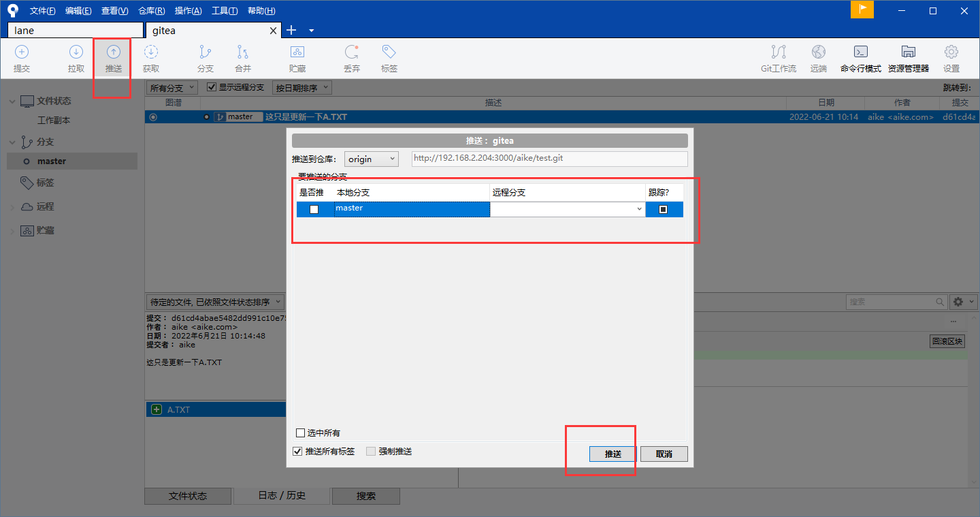The image size is (980, 517).
Task: Check the 选中所有 checkbox
Action: (300, 433)
